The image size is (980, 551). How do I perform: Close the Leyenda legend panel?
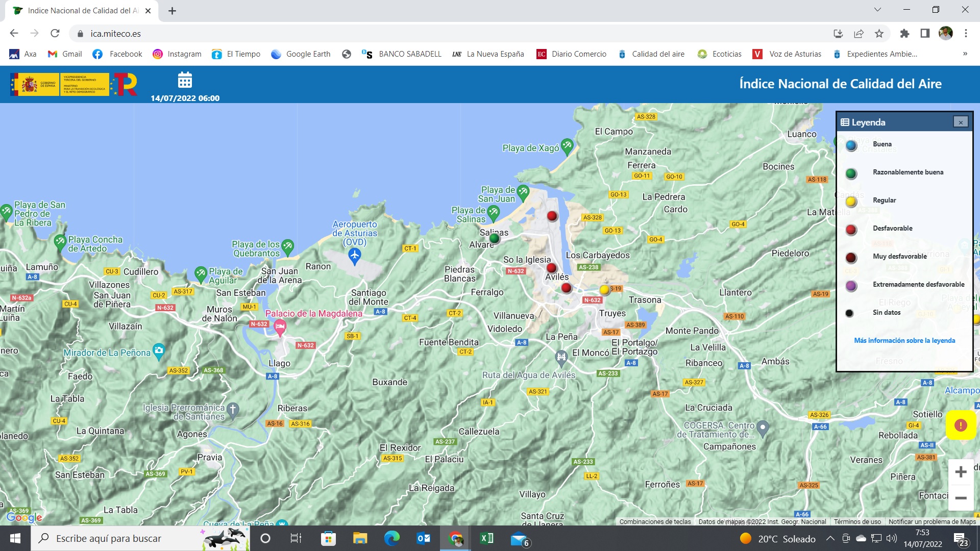961,122
